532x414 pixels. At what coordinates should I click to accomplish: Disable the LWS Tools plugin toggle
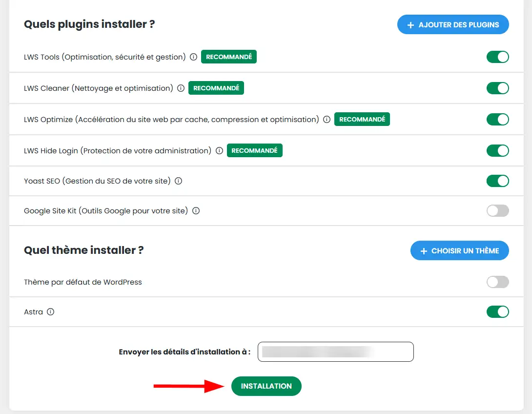pos(498,57)
